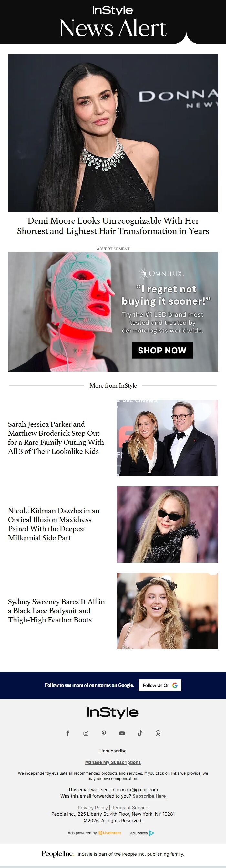The height and width of the screenshot is (868, 226).
Task: Open InStyle's Threads icon
Action: click(158, 733)
